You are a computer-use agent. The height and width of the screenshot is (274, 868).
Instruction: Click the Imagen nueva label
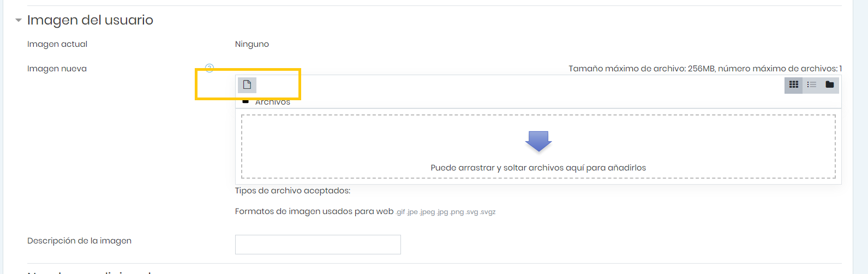click(x=57, y=69)
